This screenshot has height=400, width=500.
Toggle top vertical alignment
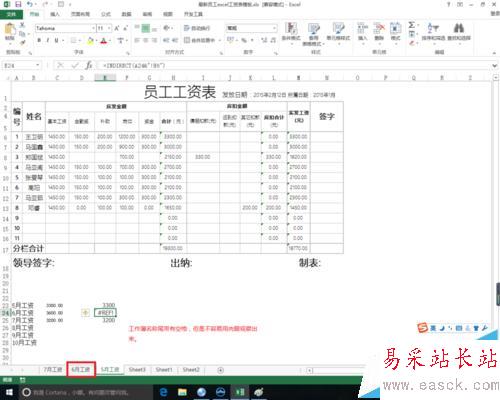click(x=137, y=28)
